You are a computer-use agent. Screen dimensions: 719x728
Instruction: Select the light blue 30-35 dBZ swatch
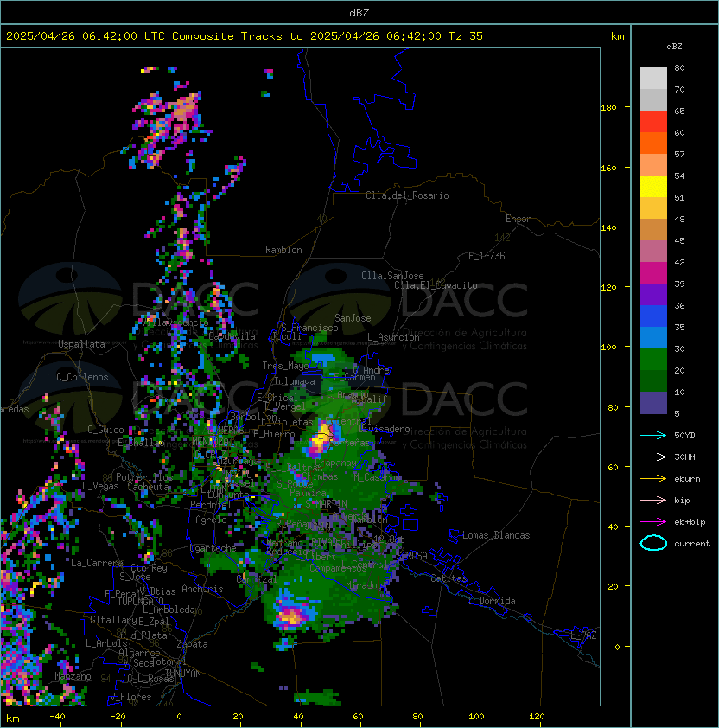pos(653,338)
